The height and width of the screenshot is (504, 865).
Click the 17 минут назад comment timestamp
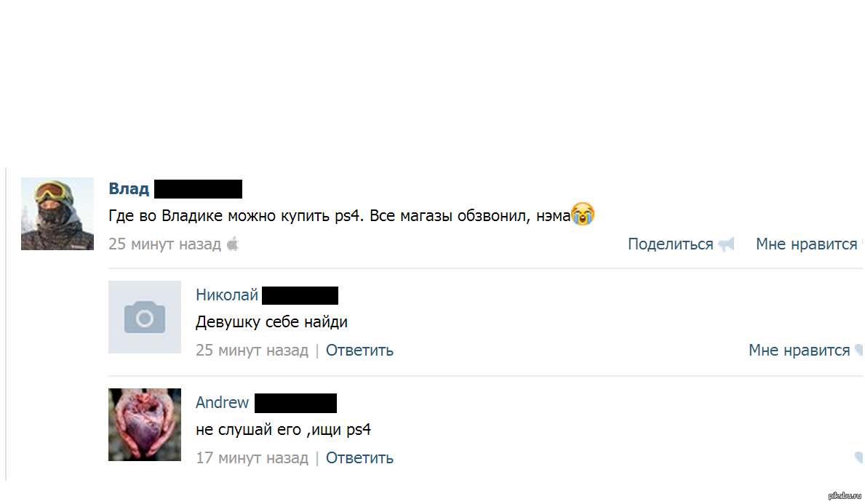tap(252, 457)
